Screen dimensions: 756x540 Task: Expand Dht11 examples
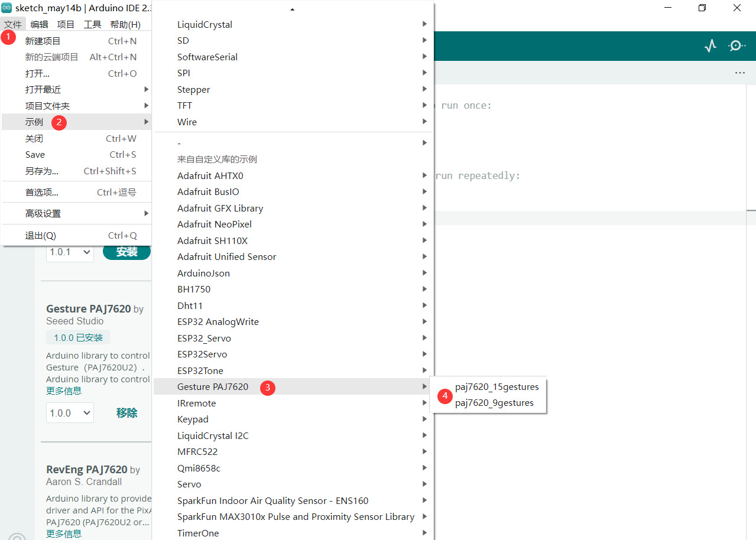293,305
